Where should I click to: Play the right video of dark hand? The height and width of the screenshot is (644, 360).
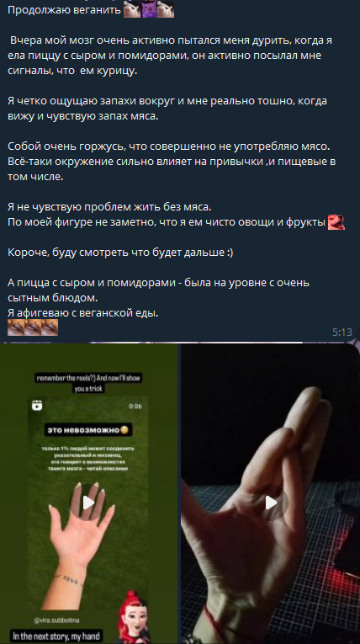pos(270,503)
